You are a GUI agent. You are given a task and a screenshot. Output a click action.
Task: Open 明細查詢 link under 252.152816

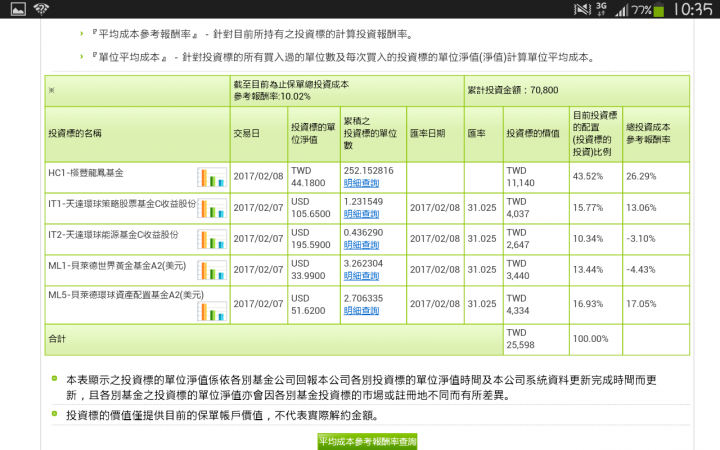coord(361,183)
